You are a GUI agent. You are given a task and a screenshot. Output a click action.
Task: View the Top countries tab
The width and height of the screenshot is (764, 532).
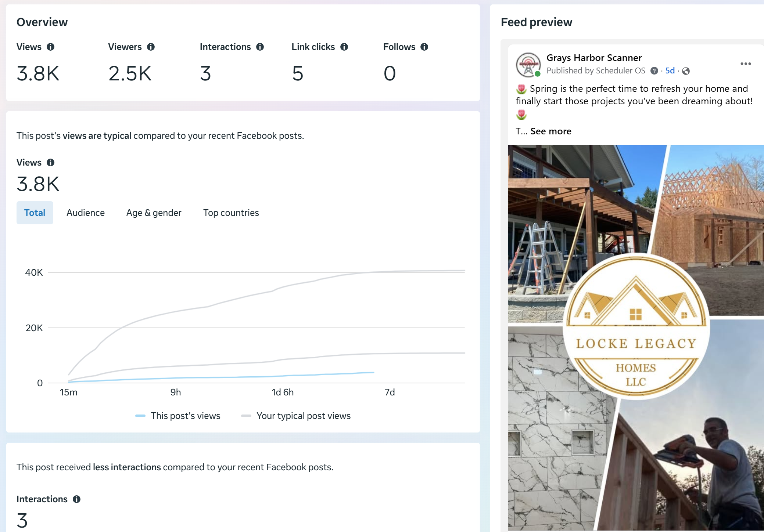[231, 213]
